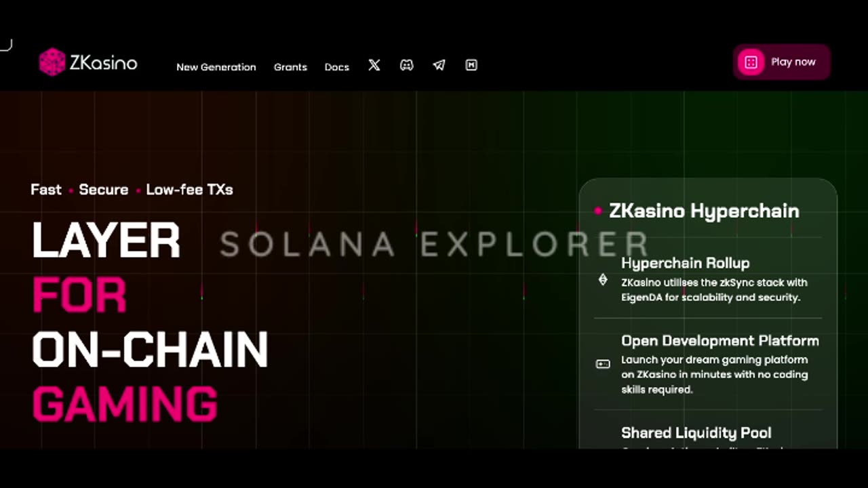Select the Hyperchain Rollup title
Viewport: 868px width, 488px height.
[686, 263]
